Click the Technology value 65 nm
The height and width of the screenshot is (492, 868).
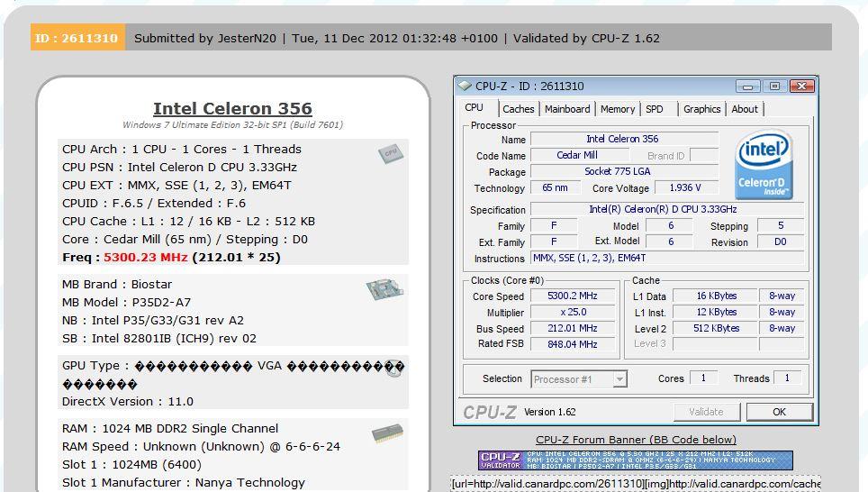(555, 187)
